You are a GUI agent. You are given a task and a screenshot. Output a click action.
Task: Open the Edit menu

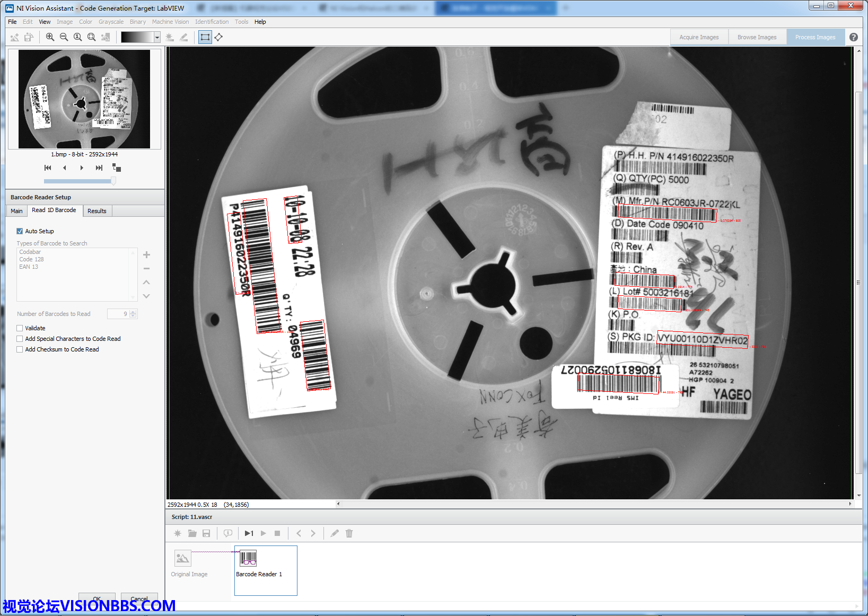pyautogui.click(x=28, y=22)
